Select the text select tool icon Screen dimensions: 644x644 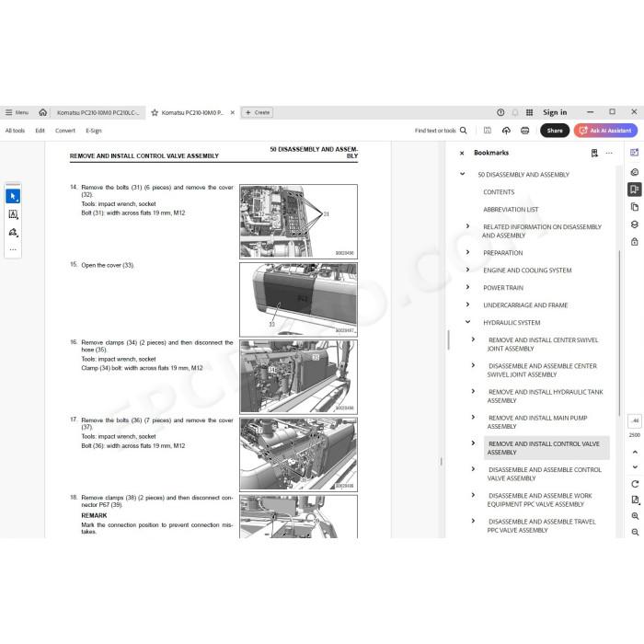[x=13, y=214]
